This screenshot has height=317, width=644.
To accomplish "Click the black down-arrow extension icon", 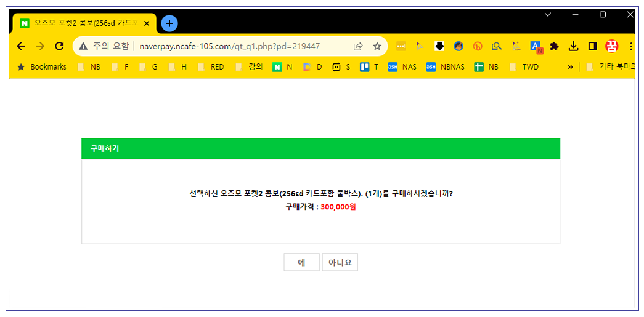I will click(x=439, y=46).
